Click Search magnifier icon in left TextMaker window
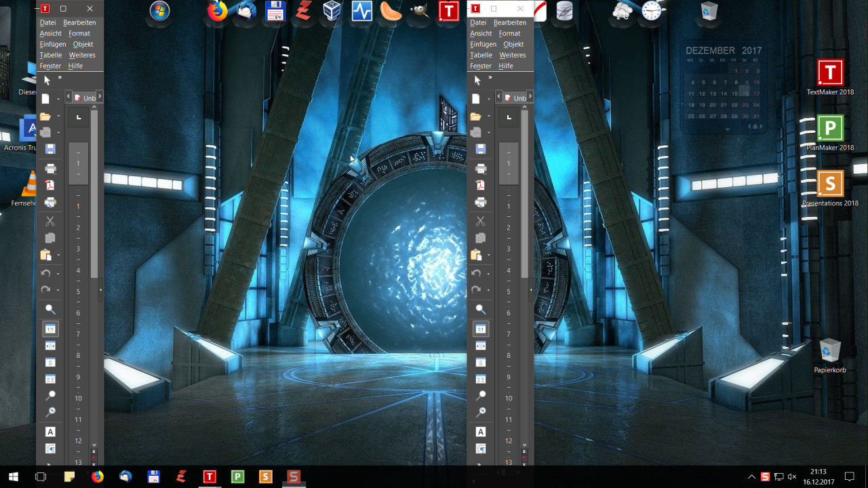 tap(50, 309)
